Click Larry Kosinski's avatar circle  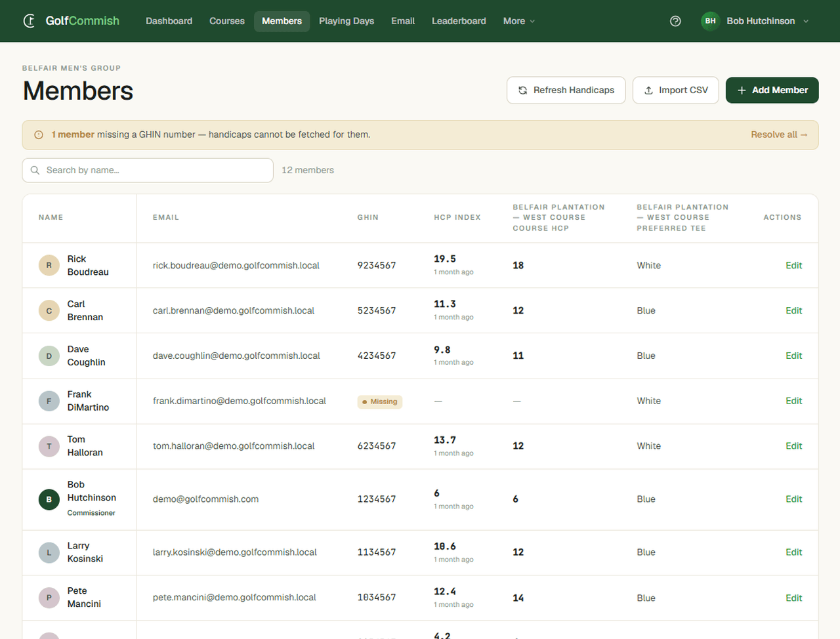pyautogui.click(x=49, y=552)
